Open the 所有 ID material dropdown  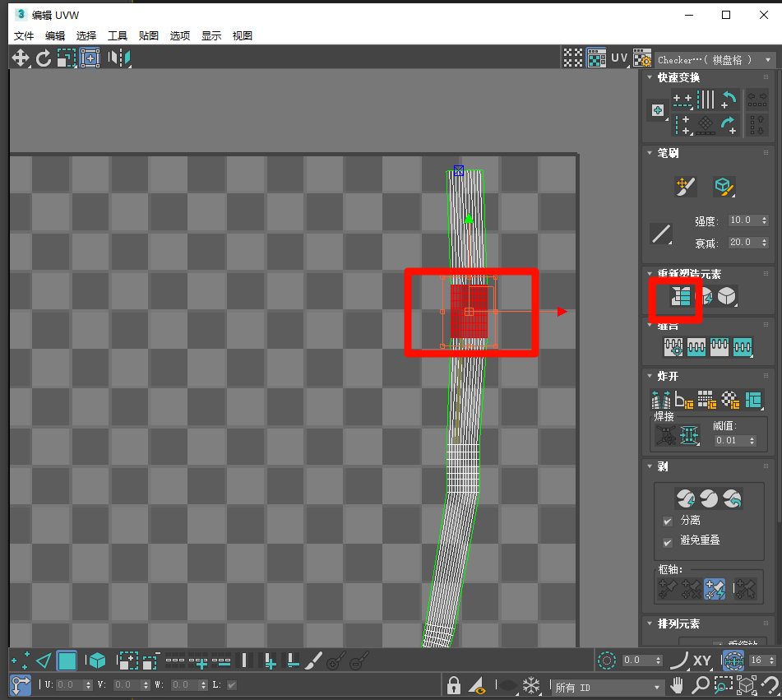tap(608, 686)
